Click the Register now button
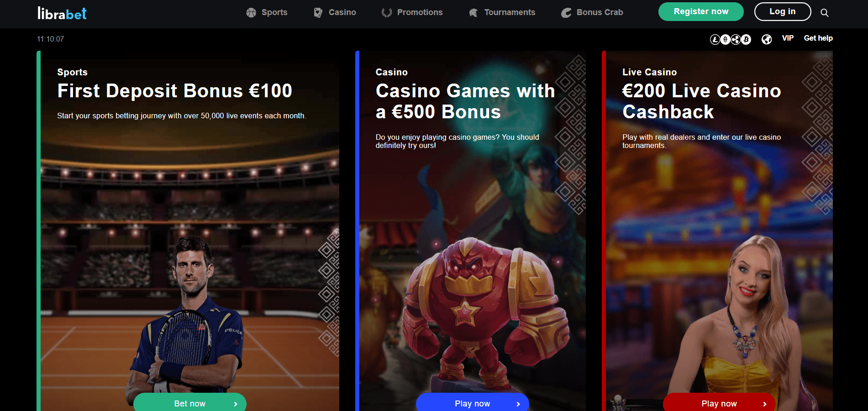868x411 pixels. point(701,11)
